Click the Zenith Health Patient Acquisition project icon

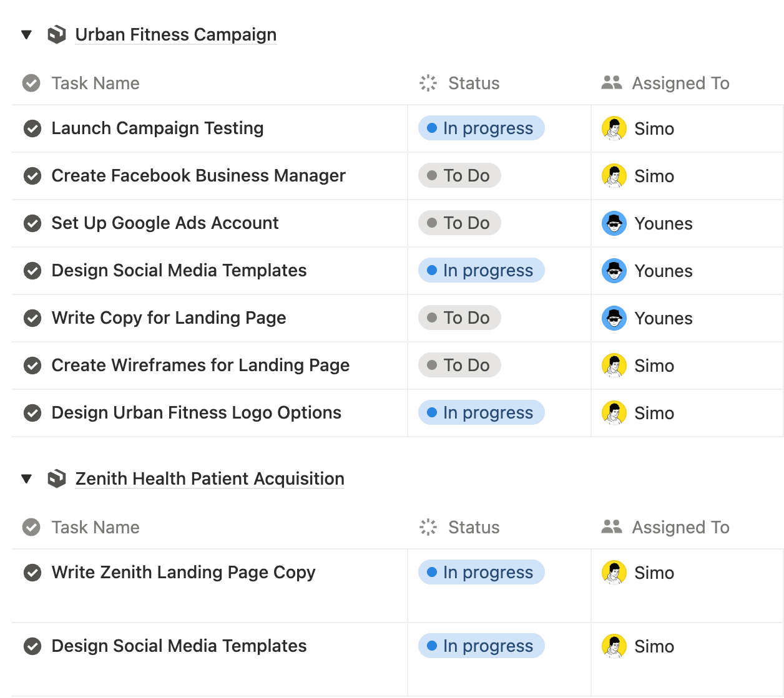click(57, 478)
